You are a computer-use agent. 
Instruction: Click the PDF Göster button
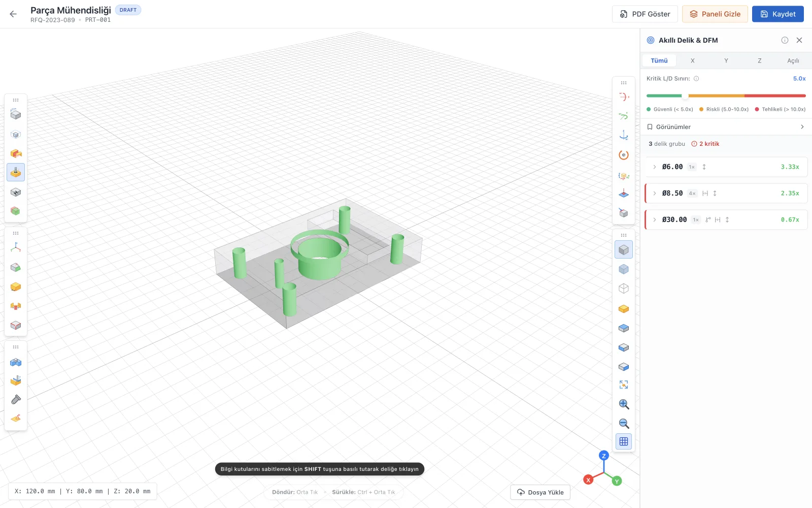[x=645, y=14]
